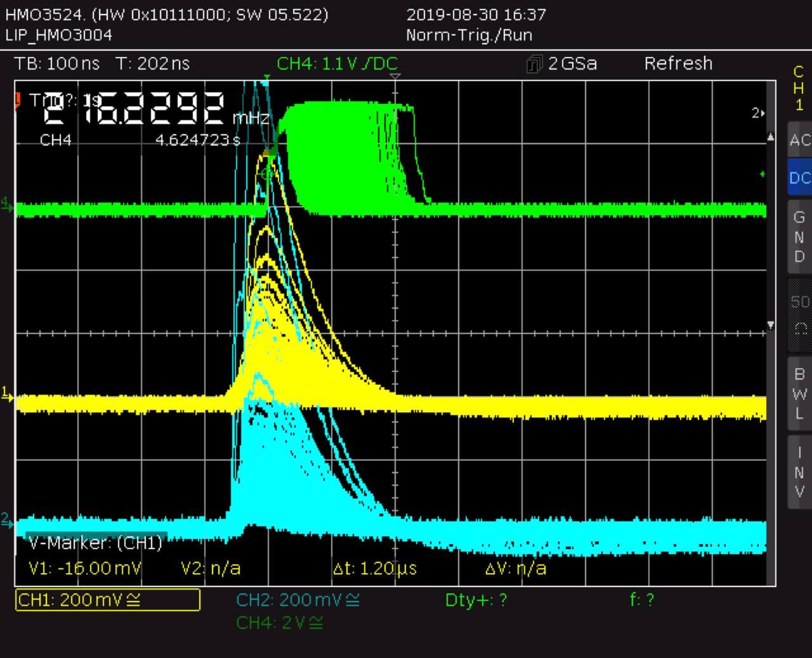The image size is (812, 658).
Task: Click the LIP_HMO3004 device name
Action: coord(58,35)
